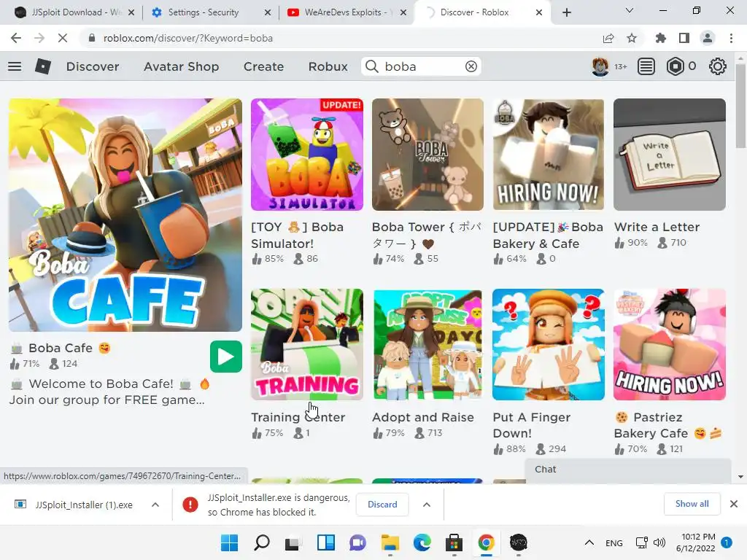747x560 pixels.
Task: Share this page from the address bar
Action: tap(608, 38)
